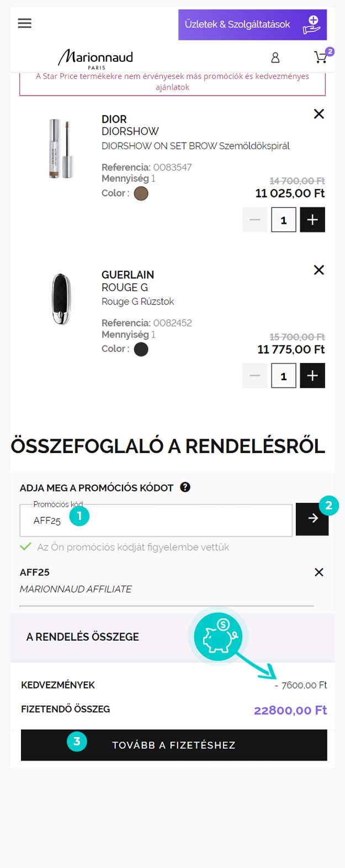Open the user account icon

[275, 57]
